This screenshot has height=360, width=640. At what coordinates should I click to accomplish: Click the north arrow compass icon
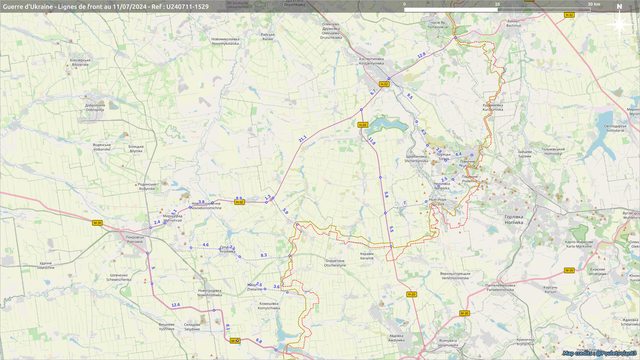point(620,20)
